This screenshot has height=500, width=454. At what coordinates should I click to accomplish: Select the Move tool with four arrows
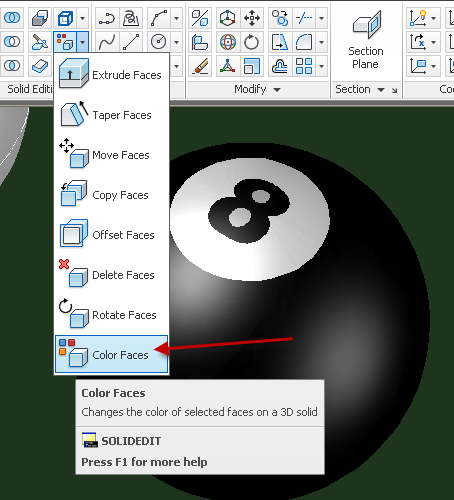252,17
